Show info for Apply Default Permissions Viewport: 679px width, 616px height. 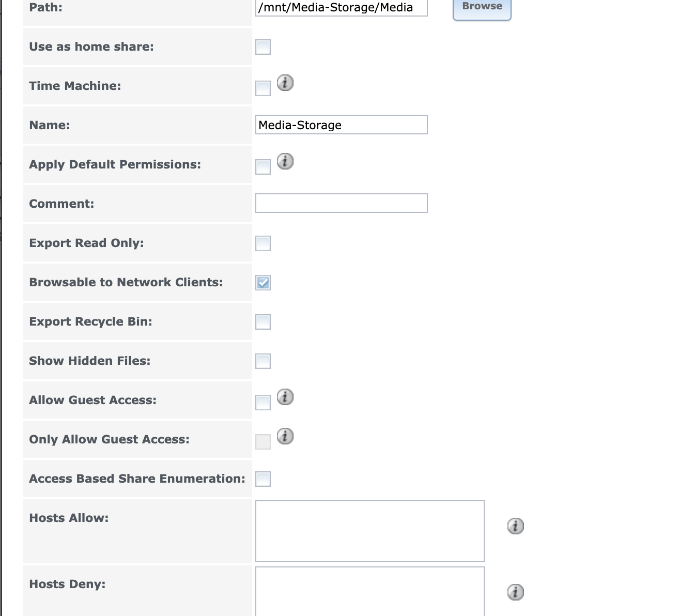[x=285, y=161]
